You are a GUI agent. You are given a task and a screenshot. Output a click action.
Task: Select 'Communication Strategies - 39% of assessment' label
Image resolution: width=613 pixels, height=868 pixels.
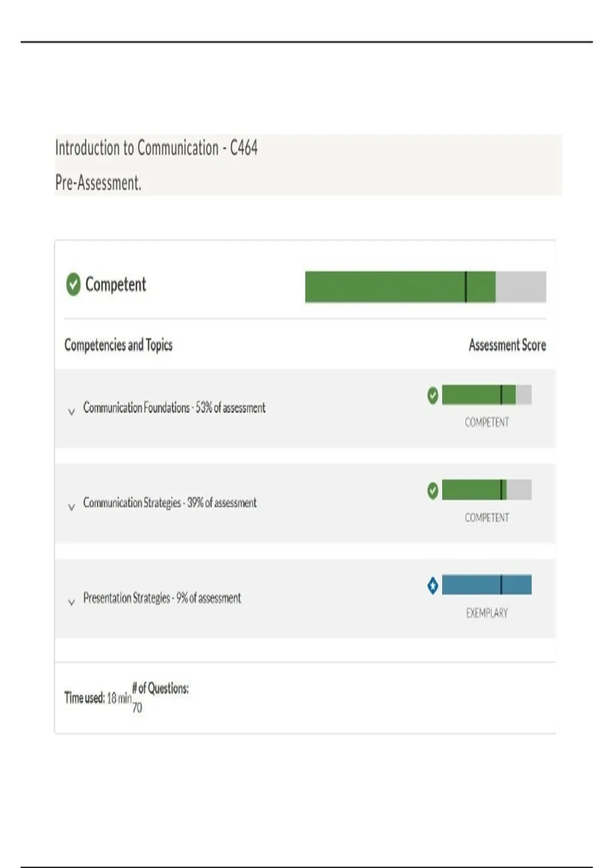[170, 503]
